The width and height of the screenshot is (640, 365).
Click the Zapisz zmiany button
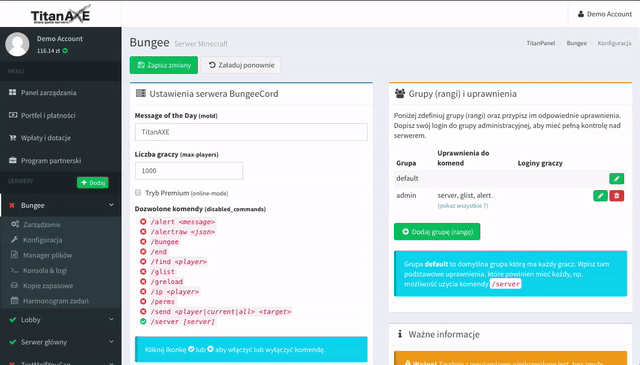pyautogui.click(x=164, y=65)
